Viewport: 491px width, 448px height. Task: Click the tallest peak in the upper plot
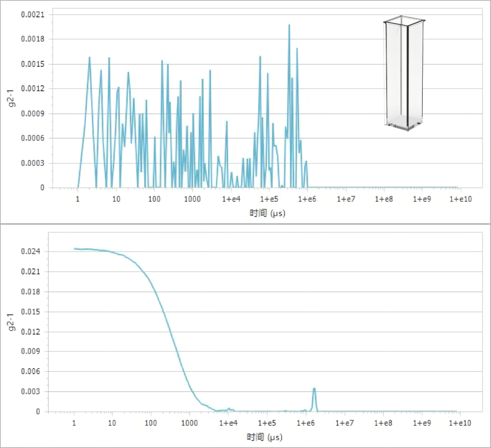289,25
